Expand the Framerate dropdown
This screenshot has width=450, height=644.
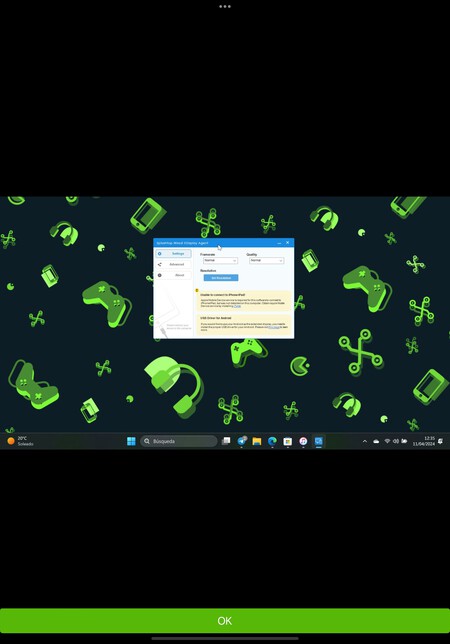click(x=220, y=260)
